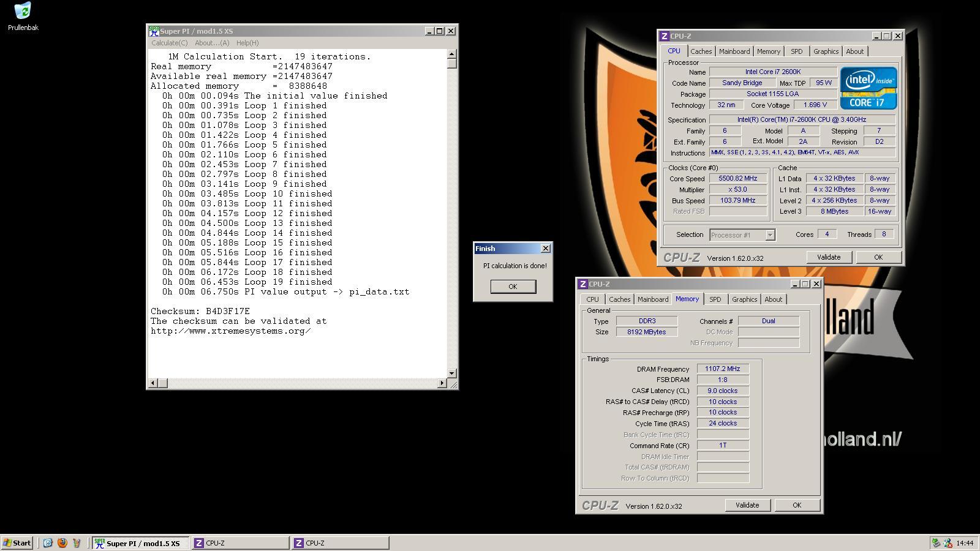Select CPU tab in top CPU-Z window

point(674,51)
